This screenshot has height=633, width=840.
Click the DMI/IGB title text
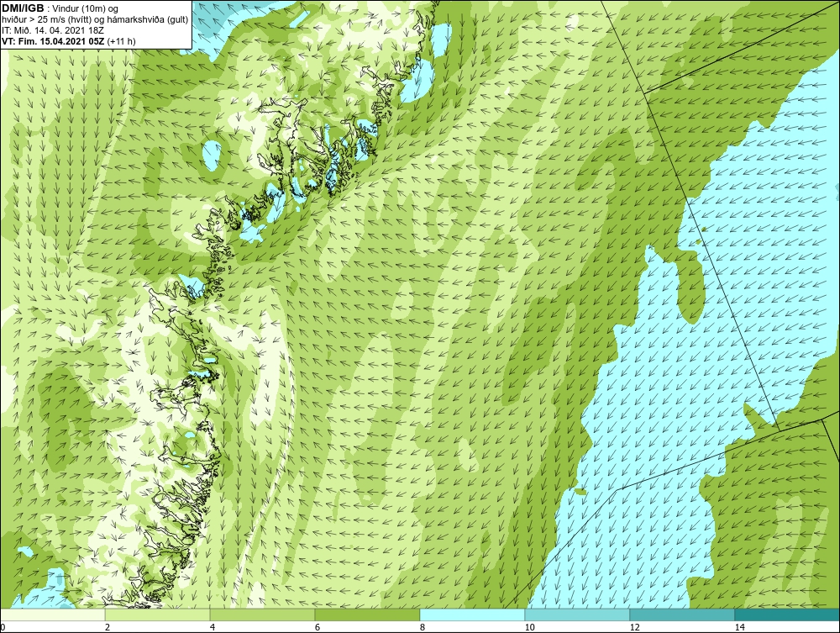click(23, 8)
